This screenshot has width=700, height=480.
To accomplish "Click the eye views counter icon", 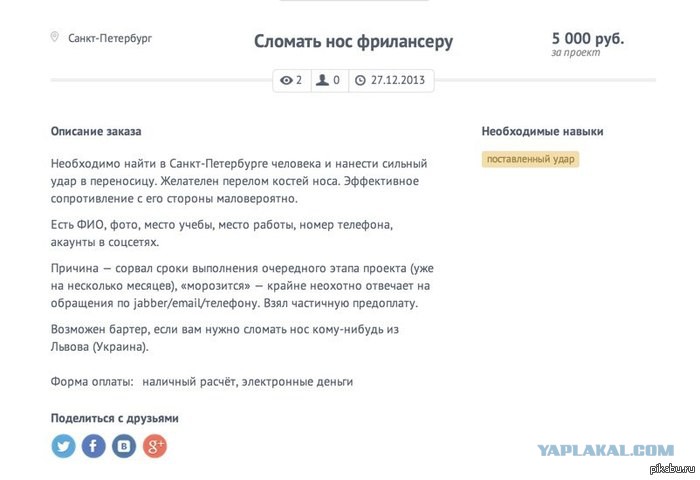I will [x=286, y=80].
